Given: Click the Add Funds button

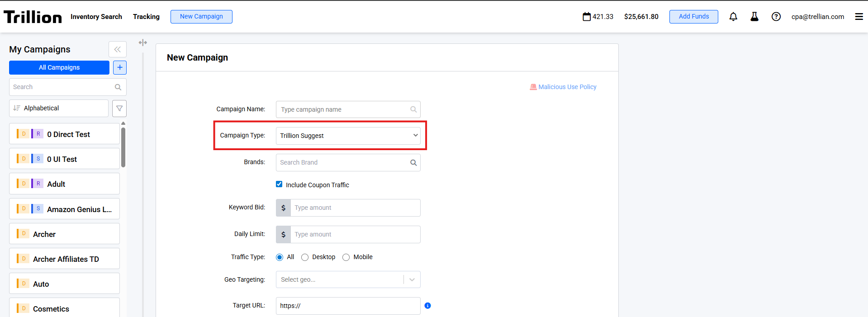Looking at the screenshot, I should click(x=693, y=17).
